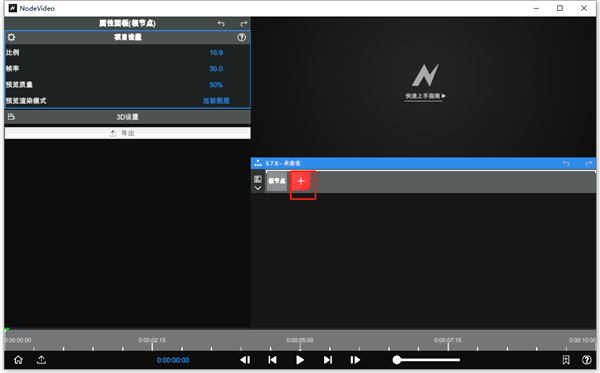Image resolution: width=600 pixels, height=373 pixels.
Task: Adjust the timeline zoom slider handle
Action: click(x=397, y=360)
